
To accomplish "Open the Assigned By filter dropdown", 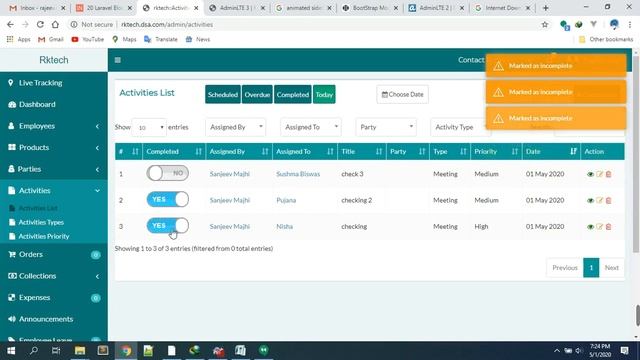I will tap(236, 127).
